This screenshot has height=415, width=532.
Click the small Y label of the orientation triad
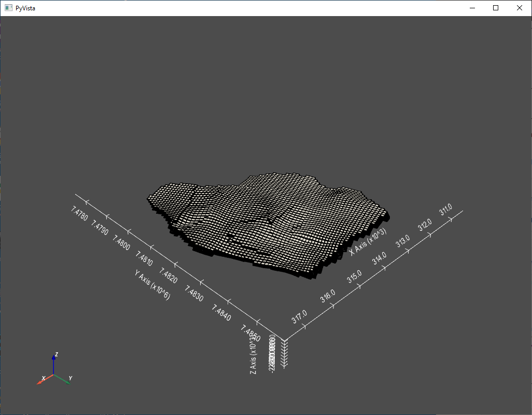pyautogui.click(x=72, y=377)
